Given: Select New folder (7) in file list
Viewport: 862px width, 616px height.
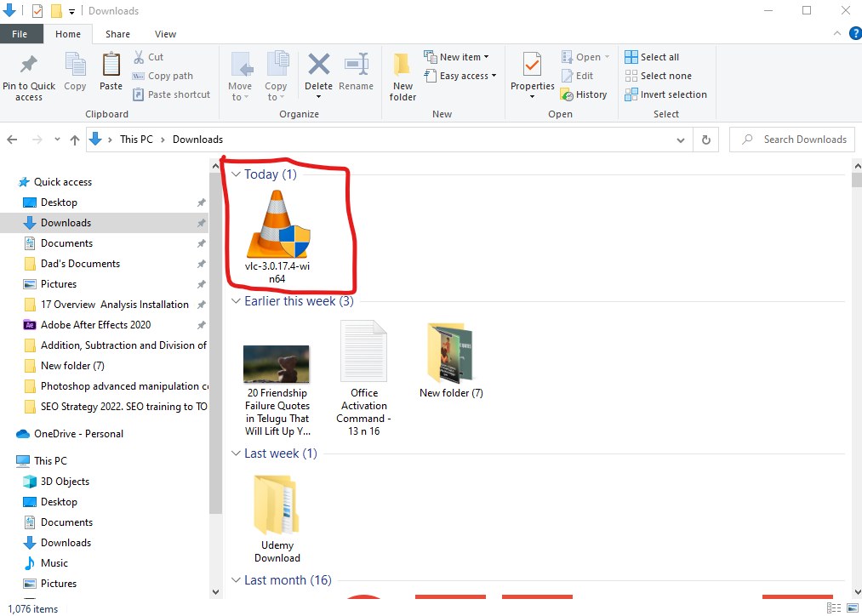Looking at the screenshot, I should pos(451,360).
